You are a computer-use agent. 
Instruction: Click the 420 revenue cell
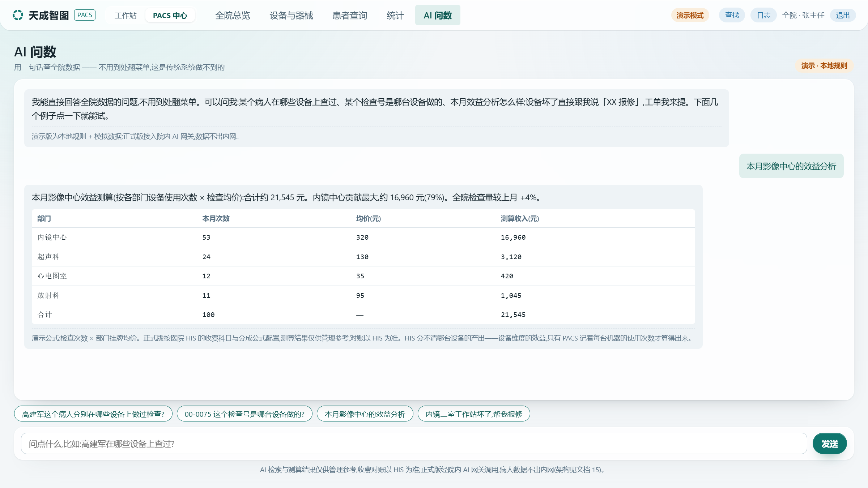[x=507, y=276]
